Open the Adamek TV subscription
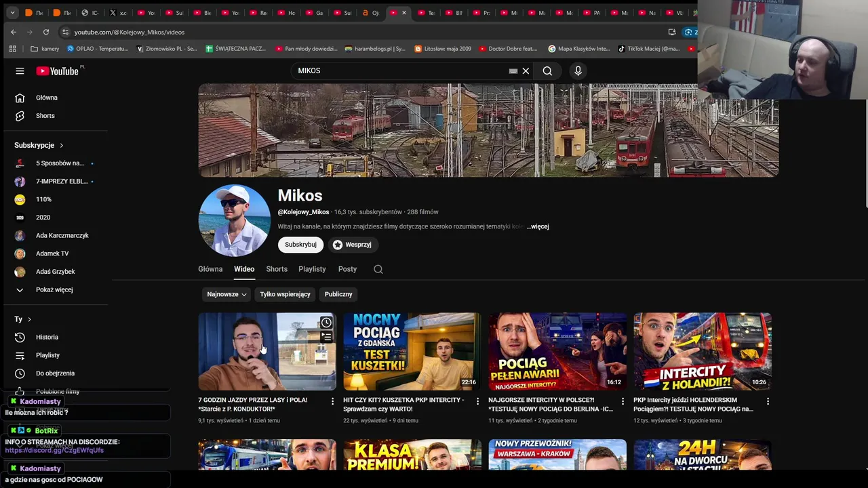This screenshot has width=868, height=488. (56, 253)
